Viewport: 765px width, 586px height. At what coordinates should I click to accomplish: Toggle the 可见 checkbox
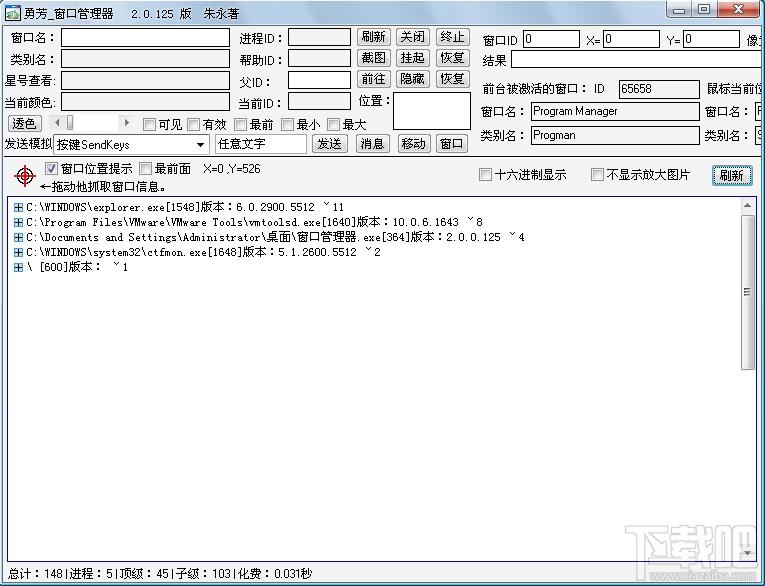[149, 125]
